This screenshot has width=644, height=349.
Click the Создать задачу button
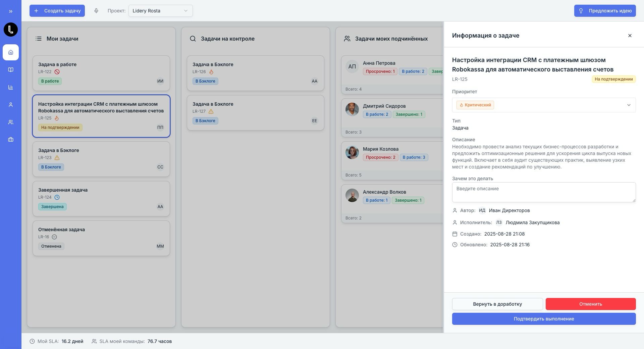coord(57,11)
